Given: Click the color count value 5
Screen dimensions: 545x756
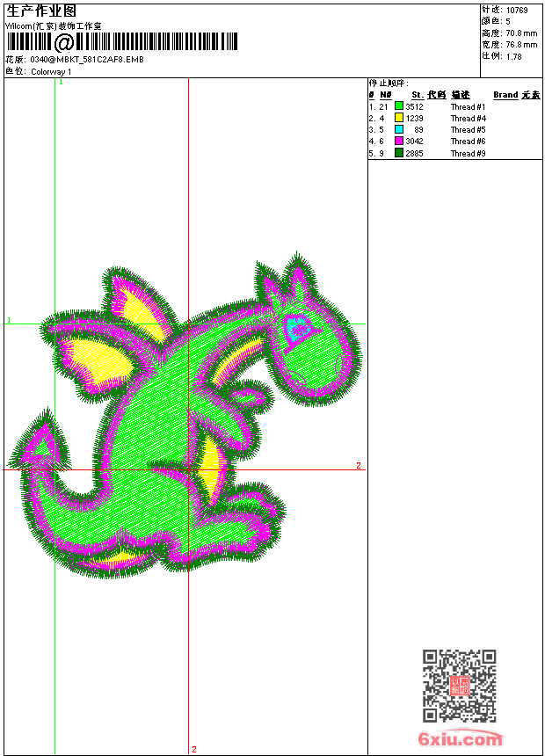Looking at the screenshot, I should pyautogui.click(x=508, y=22).
